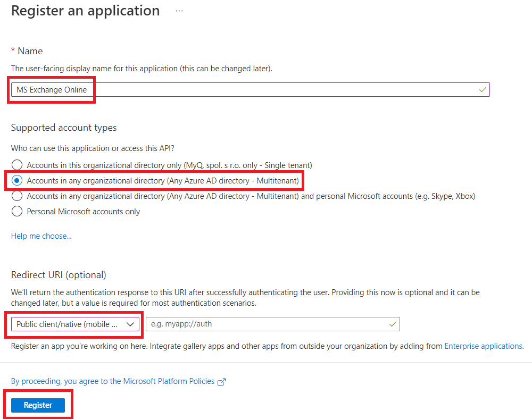Open the Enterprise applications link

click(x=483, y=346)
